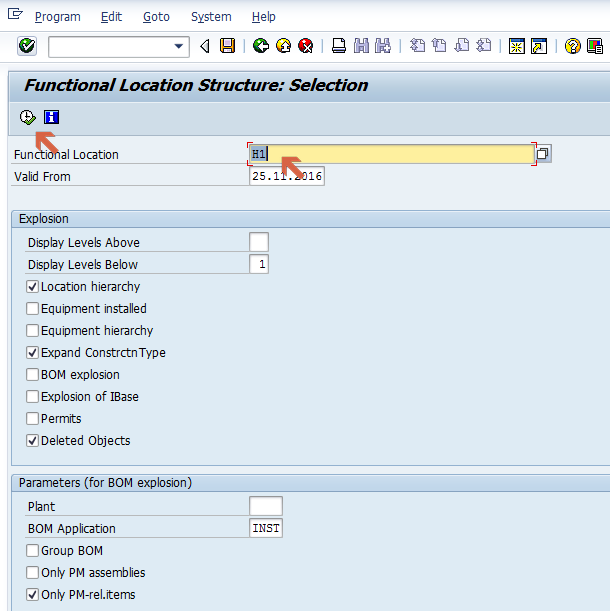The width and height of the screenshot is (610, 611).
Task: Click the Display Levels Below label
Action: click(83, 265)
